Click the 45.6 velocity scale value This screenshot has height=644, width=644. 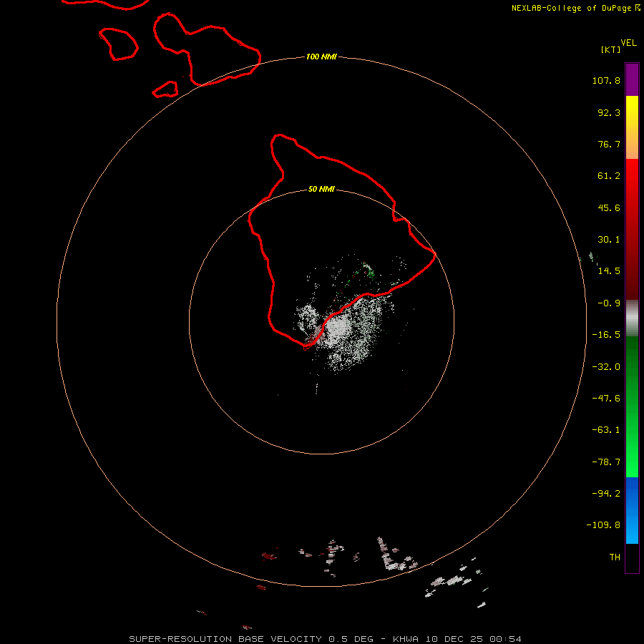[609, 208]
